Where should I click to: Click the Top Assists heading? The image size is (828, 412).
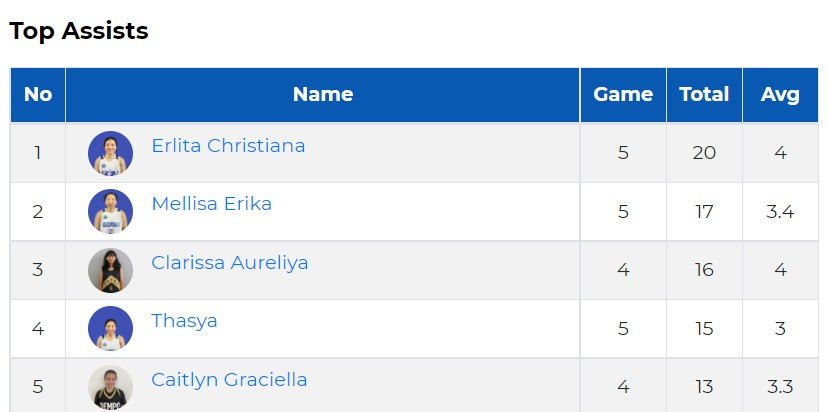(79, 31)
